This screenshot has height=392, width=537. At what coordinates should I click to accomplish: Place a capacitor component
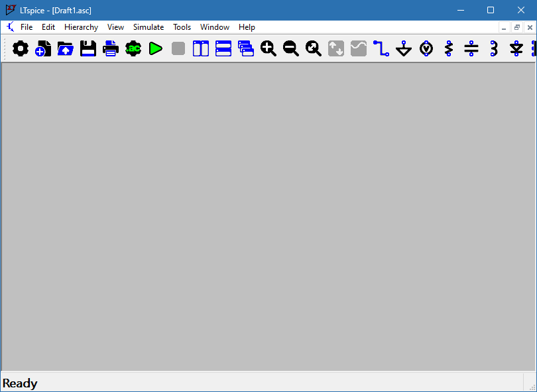471,48
